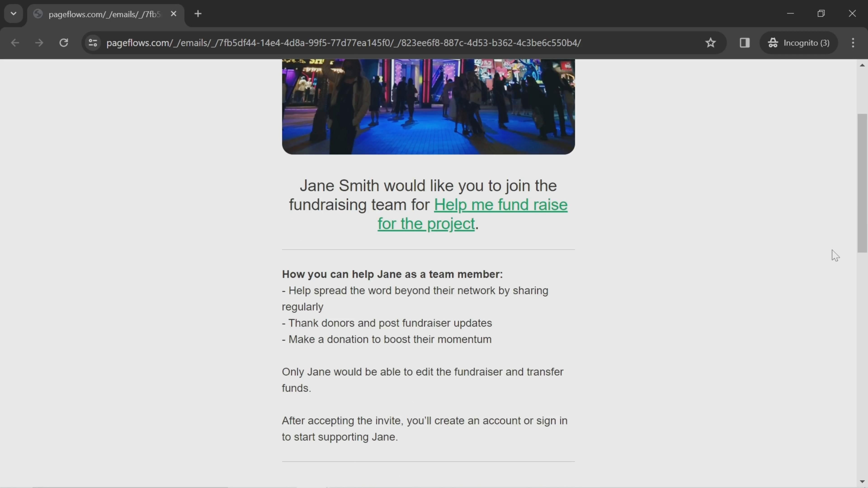Close the pageflows.com tab
Image resolution: width=868 pixels, height=488 pixels.
[x=174, y=14]
